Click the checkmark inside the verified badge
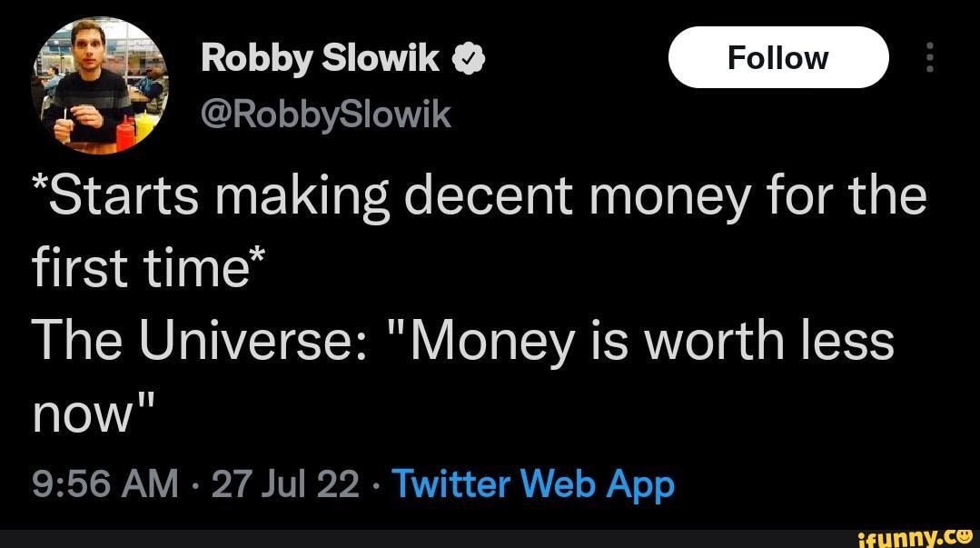The width and height of the screenshot is (980, 548). point(468,56)
